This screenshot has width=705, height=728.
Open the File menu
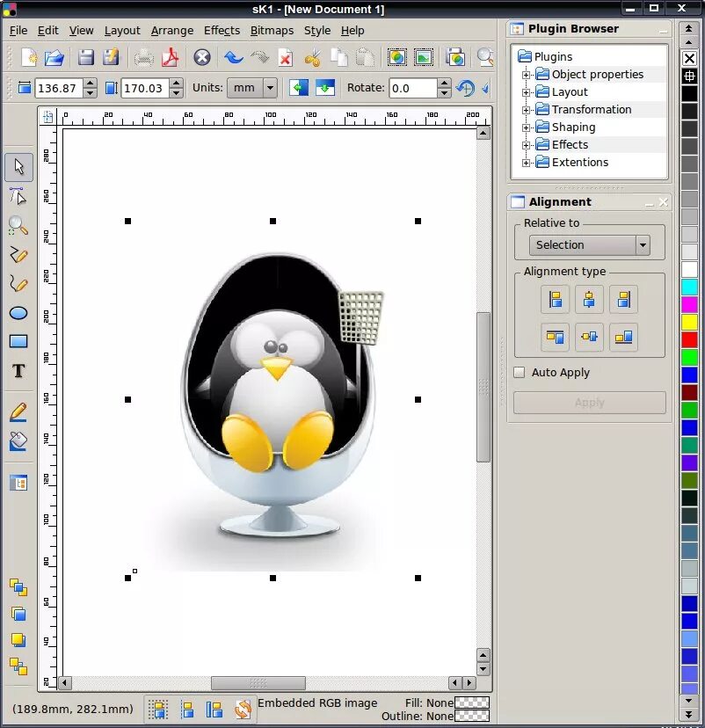pos(18,31)
